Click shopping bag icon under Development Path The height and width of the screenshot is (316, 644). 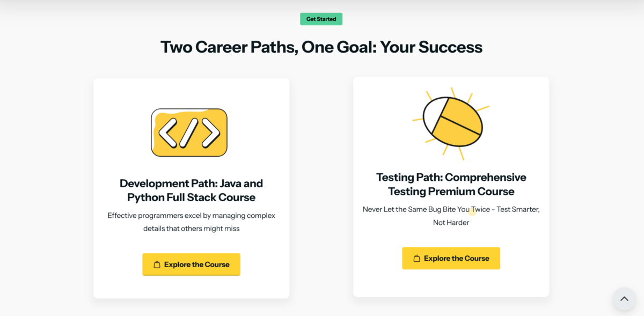click(157, 264)
